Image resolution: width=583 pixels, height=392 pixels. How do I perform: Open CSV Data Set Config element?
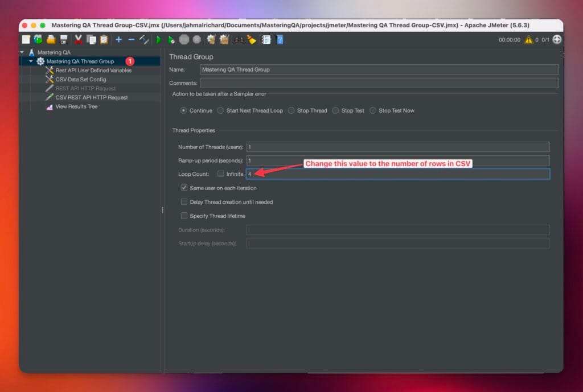tap(81, 80)
